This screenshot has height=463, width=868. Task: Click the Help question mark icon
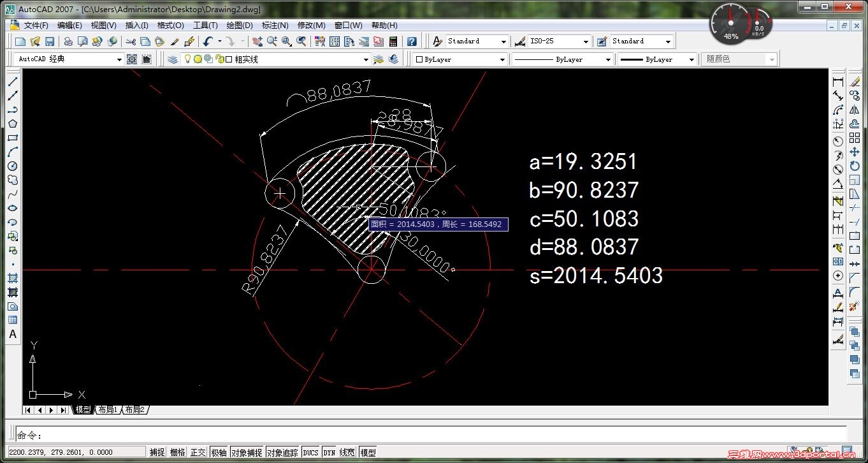click(412, 41)
